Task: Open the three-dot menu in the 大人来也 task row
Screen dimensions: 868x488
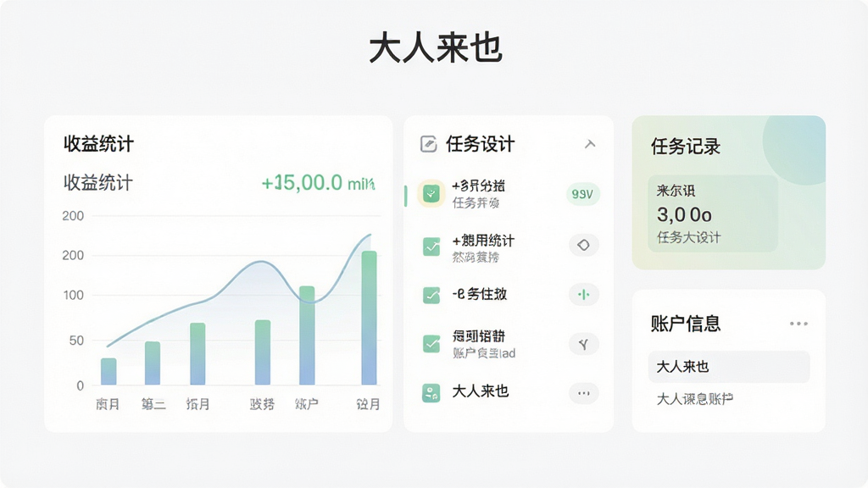Action: click(x=583, y=393)
